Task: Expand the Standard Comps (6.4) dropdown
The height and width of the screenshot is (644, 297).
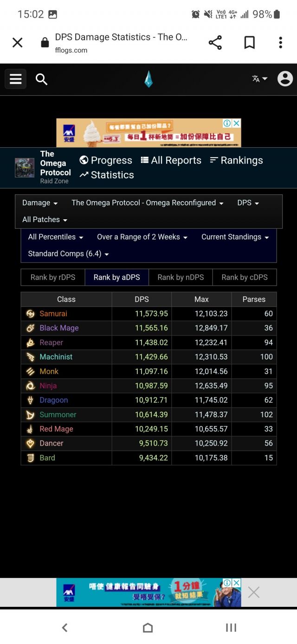Action: [x=68, y=254]
